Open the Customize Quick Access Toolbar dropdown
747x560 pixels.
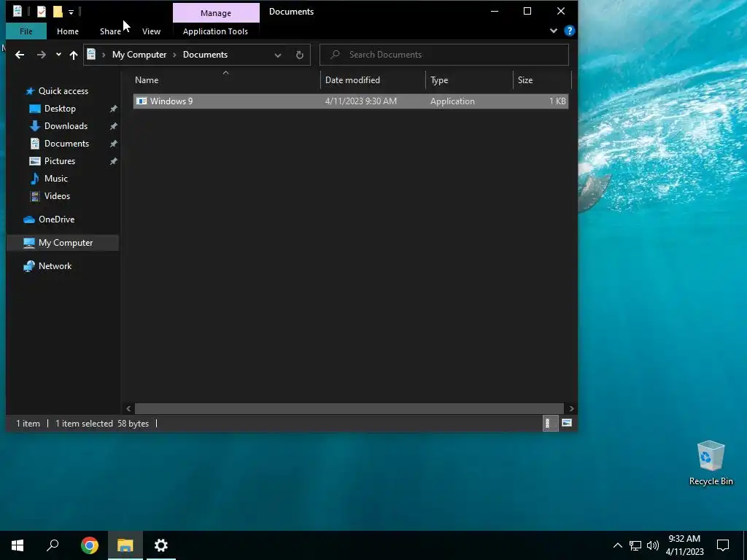point(71,12)
